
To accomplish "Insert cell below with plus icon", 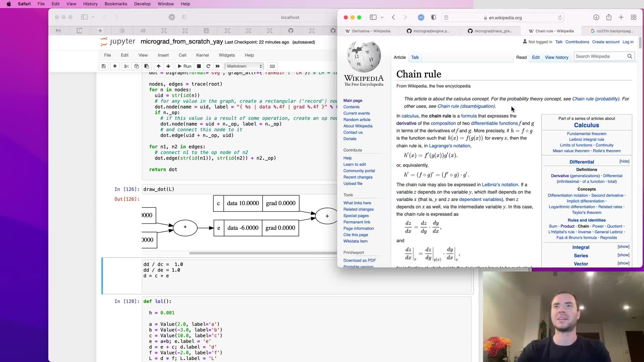I will 115,66.
